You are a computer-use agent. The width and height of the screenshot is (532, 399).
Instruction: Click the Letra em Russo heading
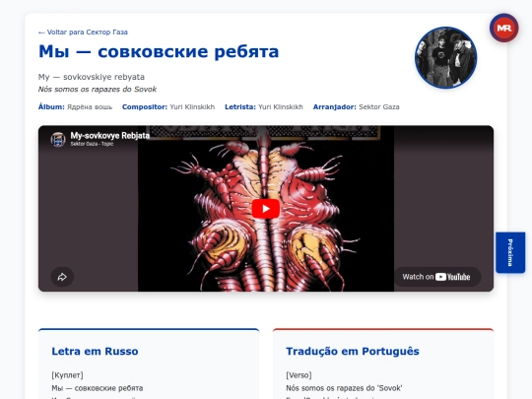pyautogui.click(x=95, y=351)
